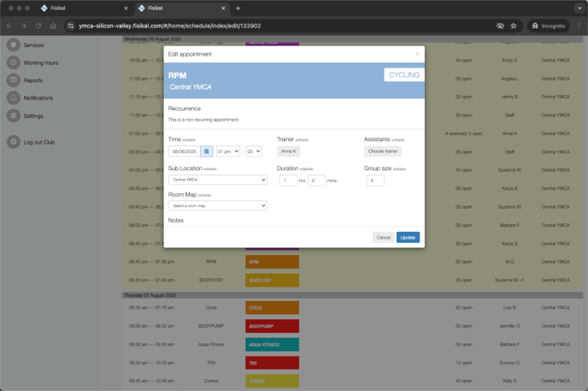Open Reports in the sidebar

pos(33,80)
